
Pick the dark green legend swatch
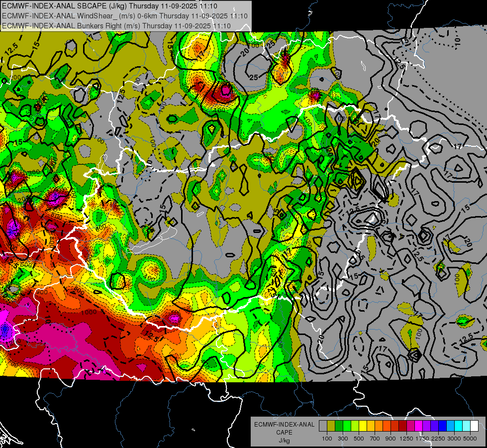pos(339,426)
